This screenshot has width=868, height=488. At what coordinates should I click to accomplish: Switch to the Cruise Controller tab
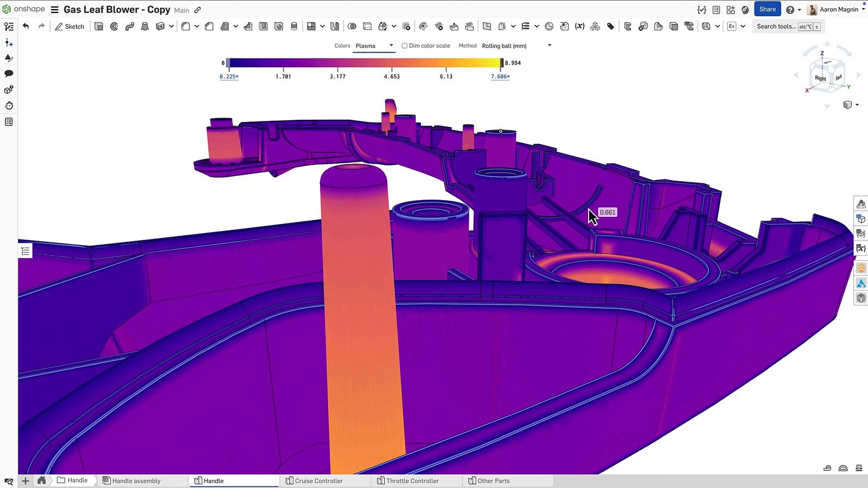click(x=318, y=480)
